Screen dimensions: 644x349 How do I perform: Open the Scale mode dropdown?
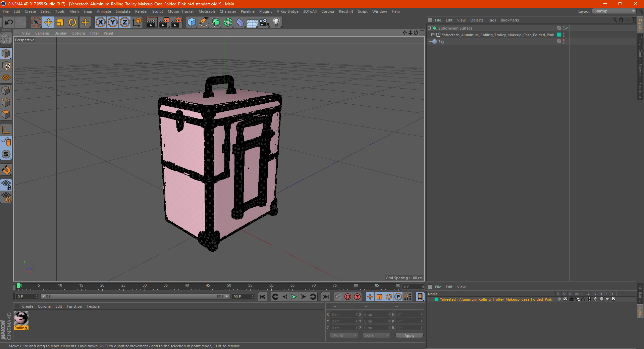(x=376, y=335)
